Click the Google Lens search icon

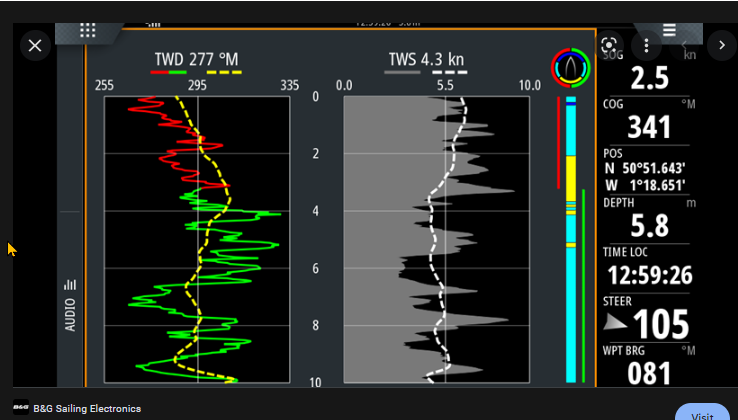click(x=609, y=46)
